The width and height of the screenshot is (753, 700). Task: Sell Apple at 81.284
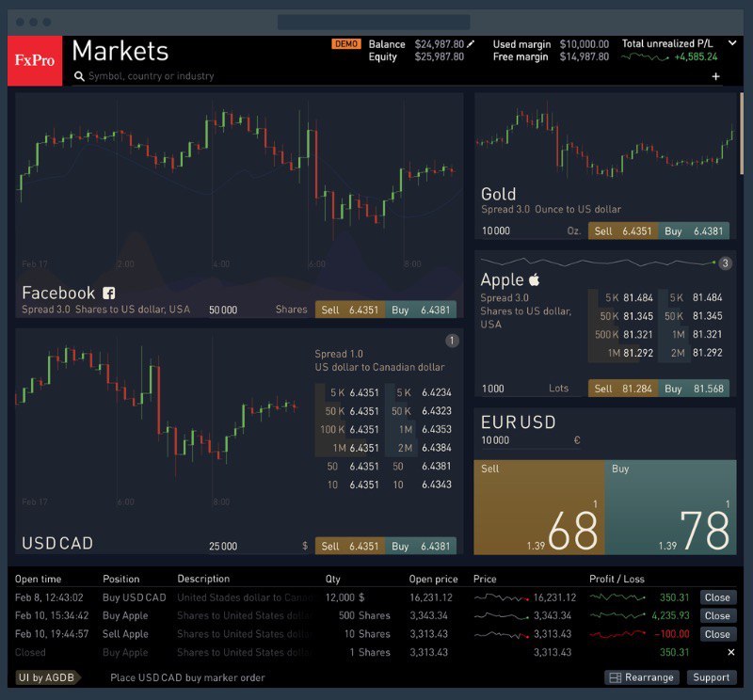pyautogui.click(x=623, y=389)
